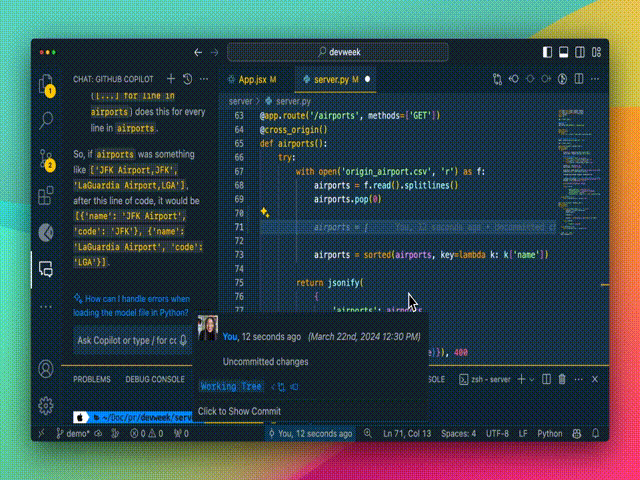The height and width of the screenshot is (480, 640).
Task: Open the Extensions view icon
Action: pyautogui.click(x=46, y=196)
